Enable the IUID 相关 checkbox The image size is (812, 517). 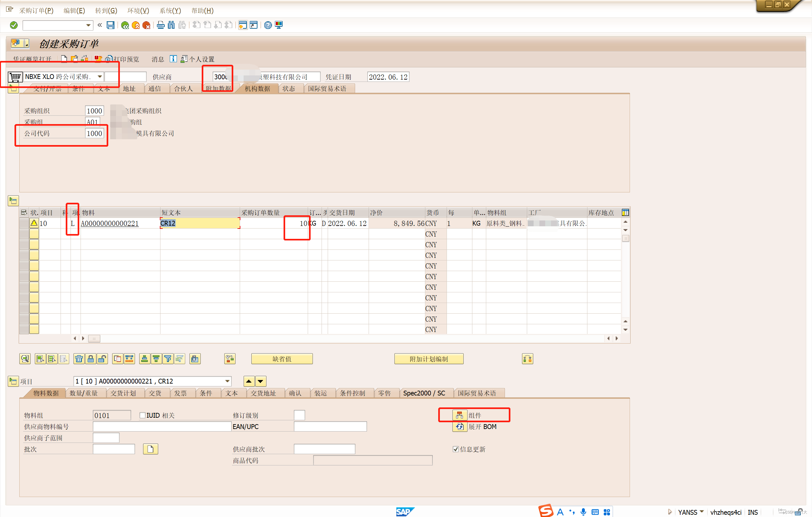coord(143,415)
